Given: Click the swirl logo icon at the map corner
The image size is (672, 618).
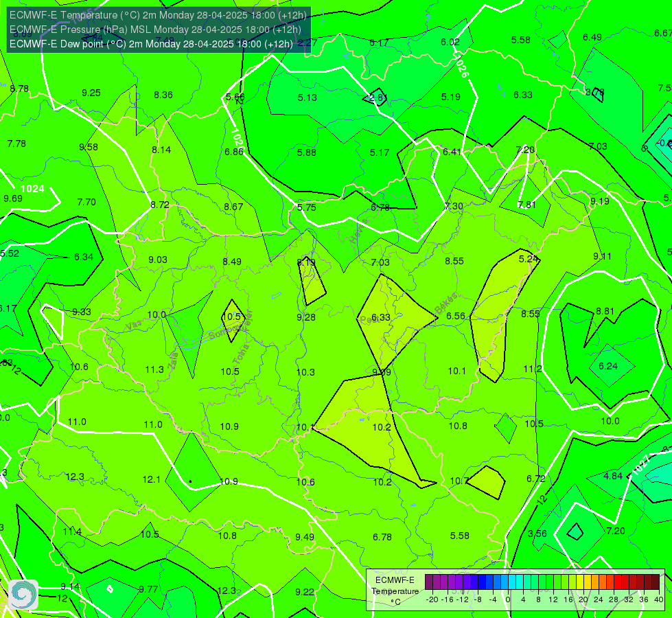Looking at the screenshot, I should [x=23, y=595].
